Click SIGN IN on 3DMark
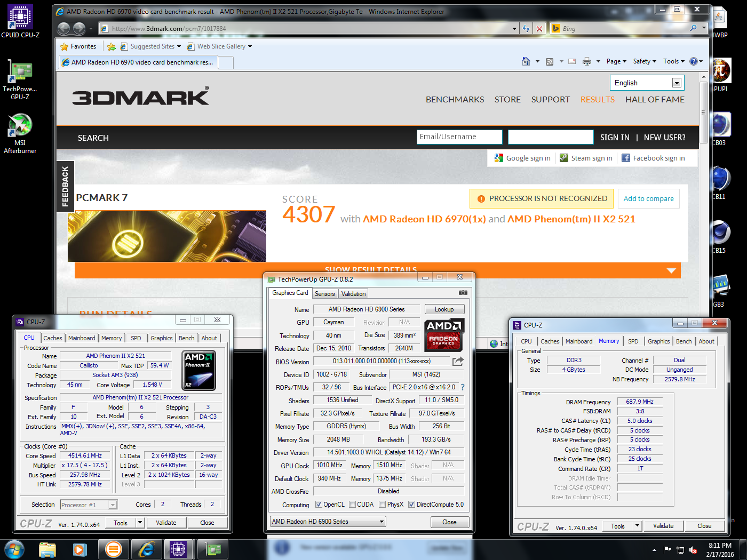The width and height of the screenshot is (747, 560). (x=615, y=138)
